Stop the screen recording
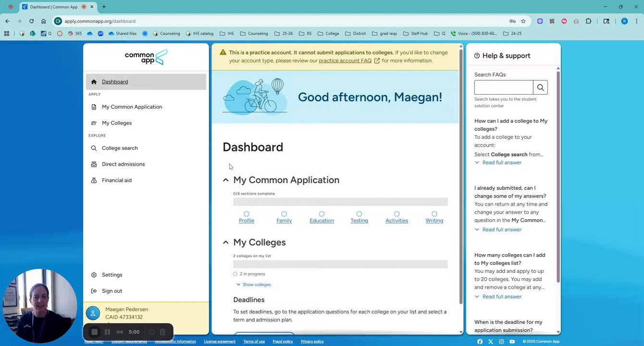 tap(95, 332)
